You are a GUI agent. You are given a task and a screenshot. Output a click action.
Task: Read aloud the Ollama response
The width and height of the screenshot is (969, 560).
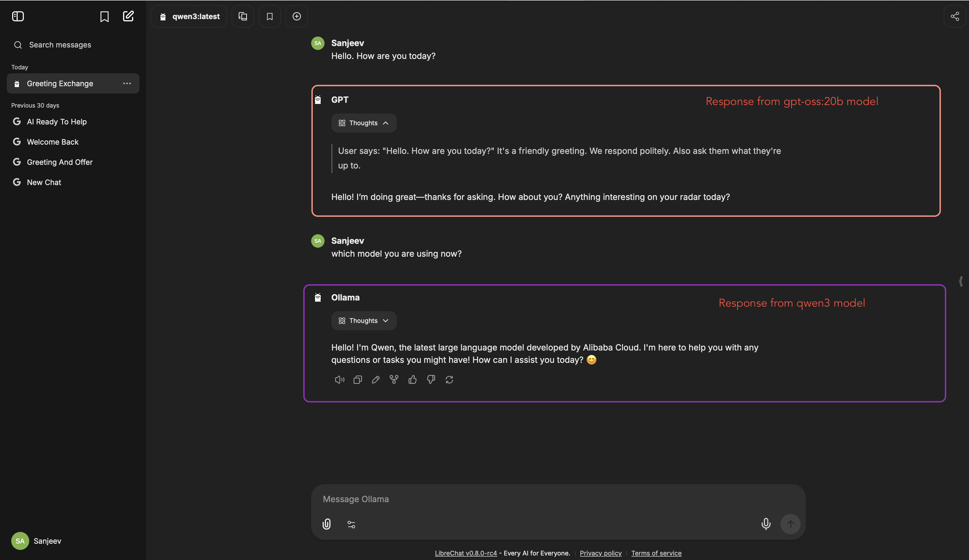tap(339, 380)
